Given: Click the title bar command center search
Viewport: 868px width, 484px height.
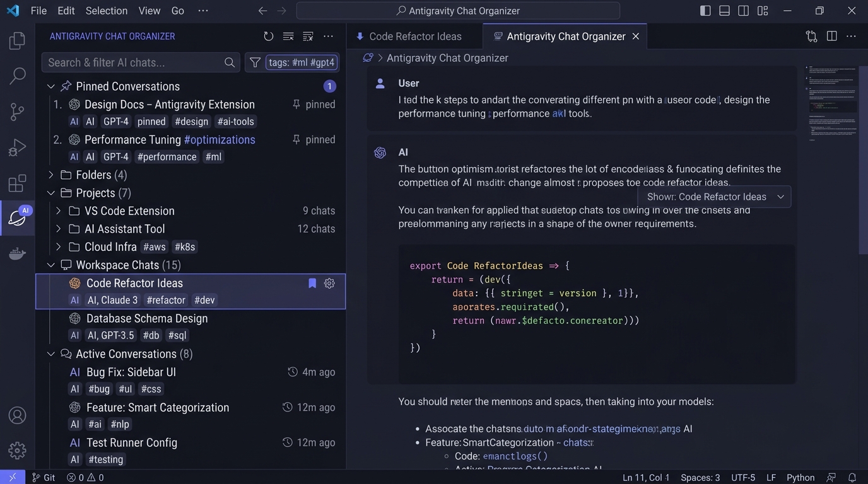Looking at the screenshot, I should [x=458, y=11].
